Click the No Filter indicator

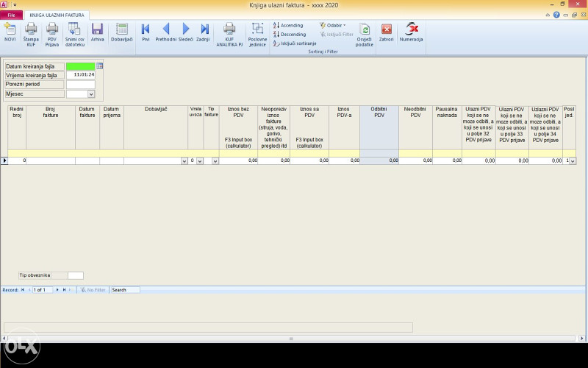93,290
